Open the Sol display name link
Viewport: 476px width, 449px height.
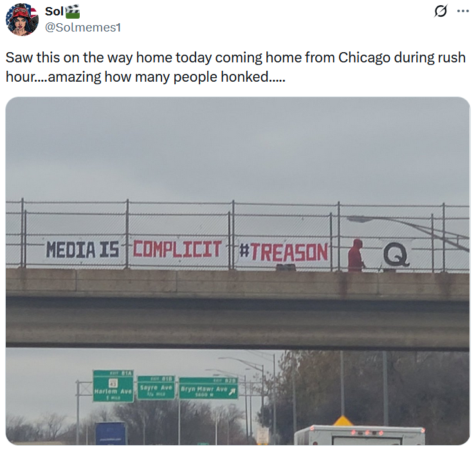(x=54, y=12)
